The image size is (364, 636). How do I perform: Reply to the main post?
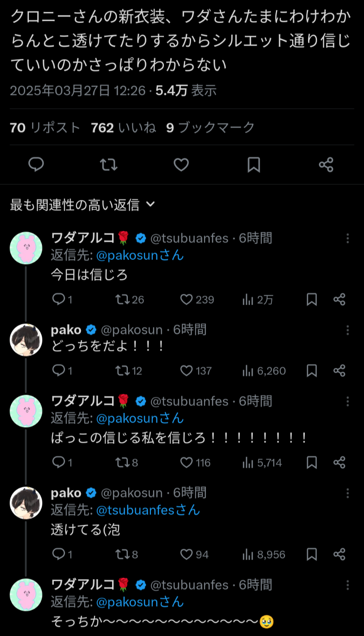pyautogui.click(x=36, y=165)
